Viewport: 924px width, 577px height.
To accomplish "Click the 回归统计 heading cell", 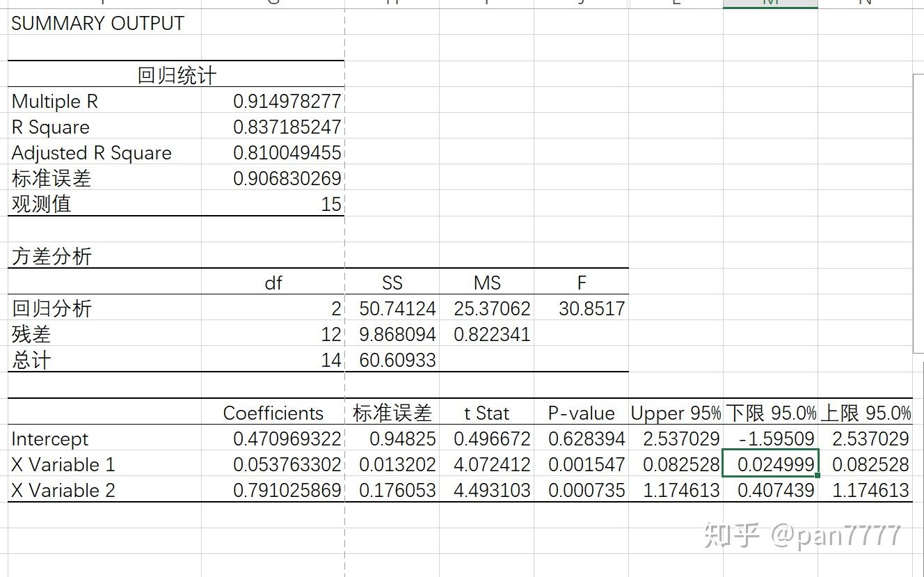I will [177, 75].
